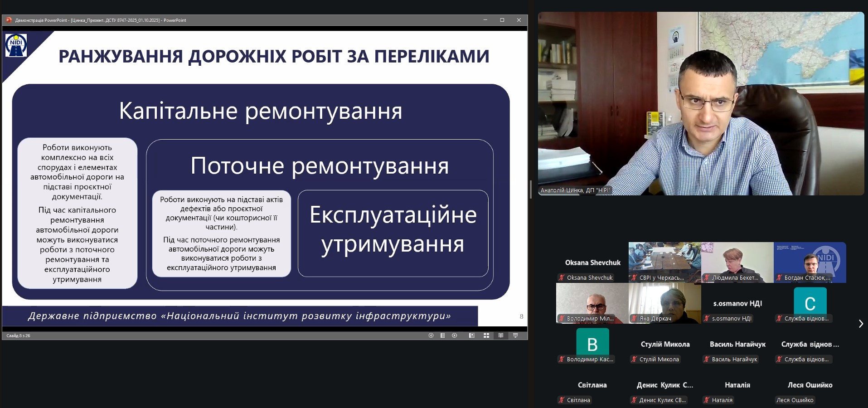Switch to Reading view in status bar
Image resolution: width=868 pixels, height=408 pixels.
coord(501,335)
